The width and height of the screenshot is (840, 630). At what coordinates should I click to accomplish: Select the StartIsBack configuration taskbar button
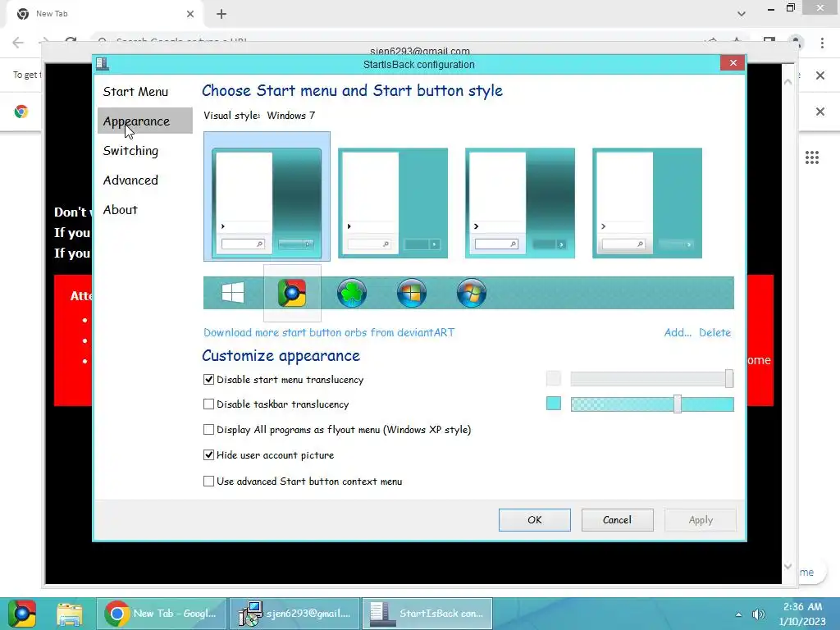pos(427,614)
